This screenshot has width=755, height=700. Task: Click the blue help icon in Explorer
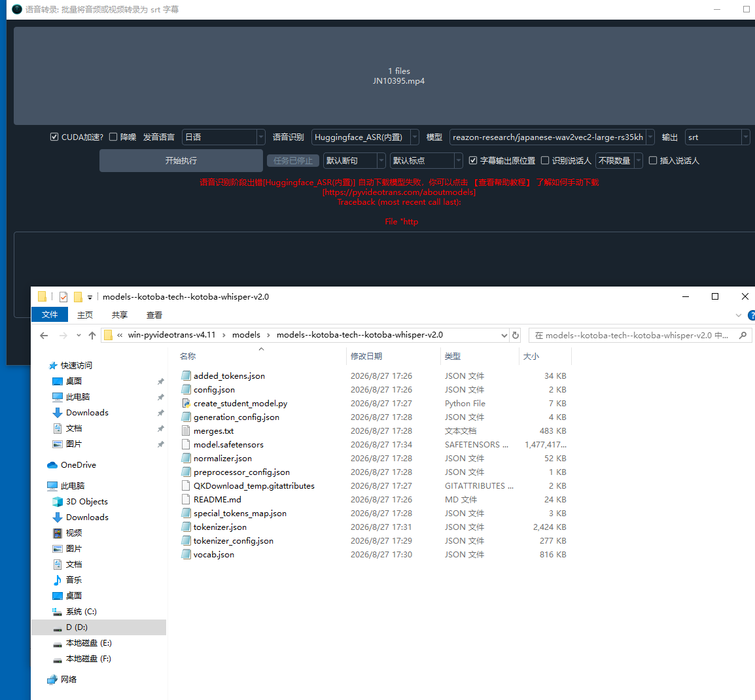pyautogui.click(x=752, y=315)
